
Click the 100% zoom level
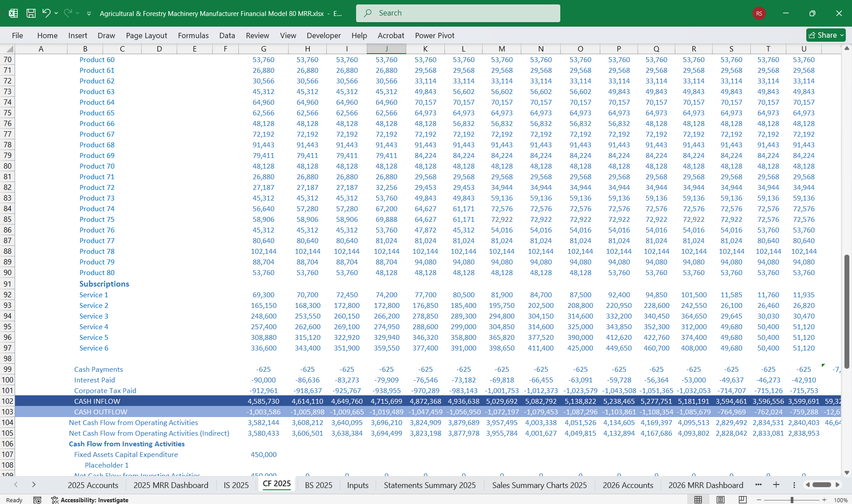(840, 500)
